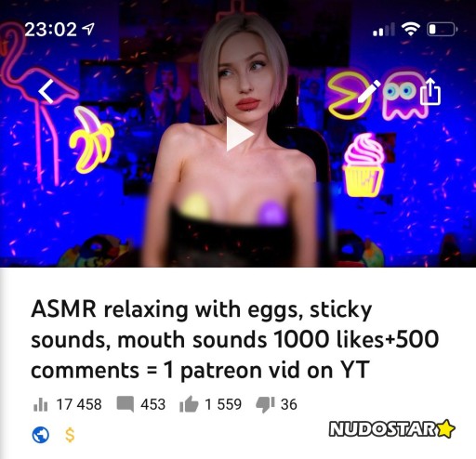The image size is (476, 459).
Task: Tap the NUDOSTAR watermark logo
Action: pyautogui.click(x=391, y=429)
